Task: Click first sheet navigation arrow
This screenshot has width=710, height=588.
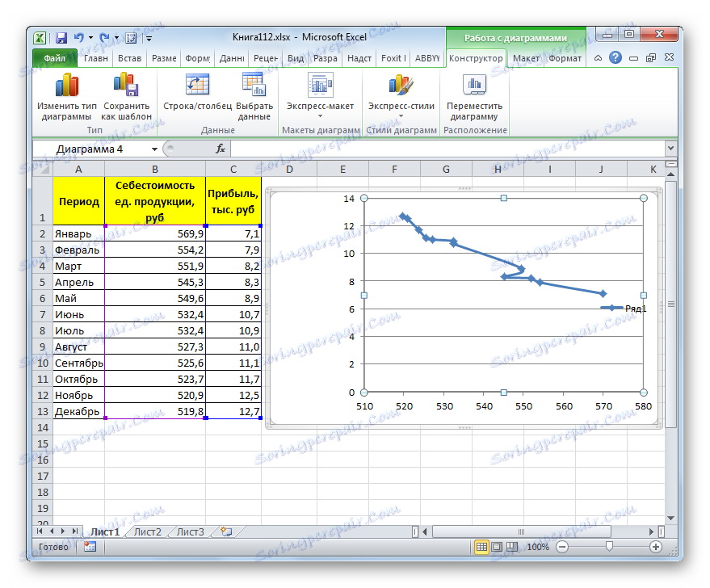Action: 40,531
